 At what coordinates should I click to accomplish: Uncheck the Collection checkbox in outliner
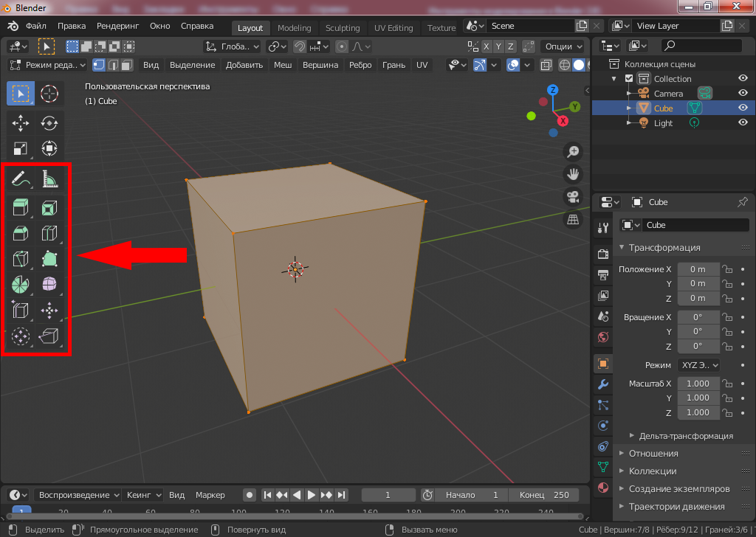pos(629,79)
